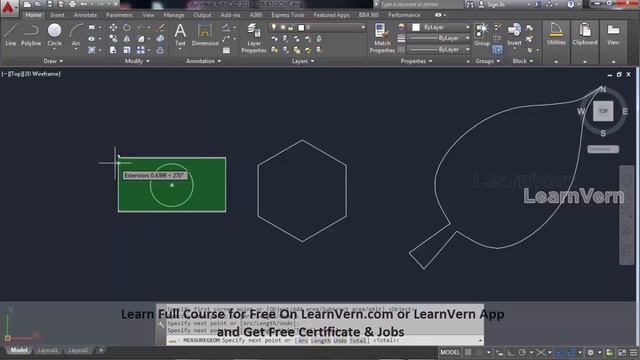
Task: Click the Explode tool icon
Action: pyautogui.click(x=160, y=38)
